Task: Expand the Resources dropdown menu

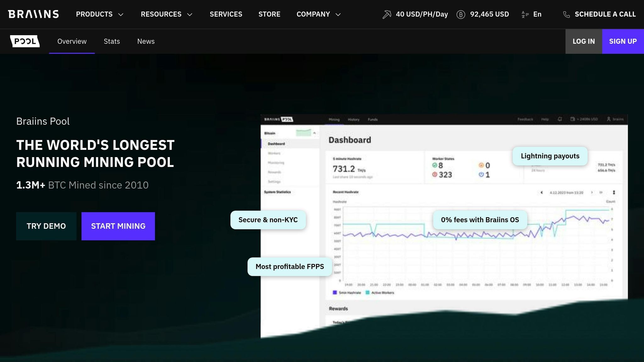Action: (x=166, y=14)
